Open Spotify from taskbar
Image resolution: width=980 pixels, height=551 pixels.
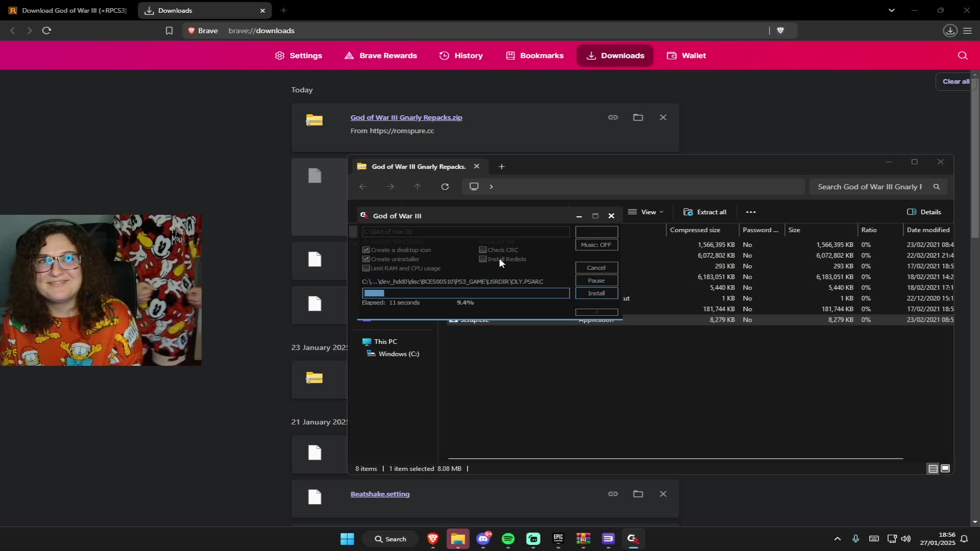tap(508, 539)
